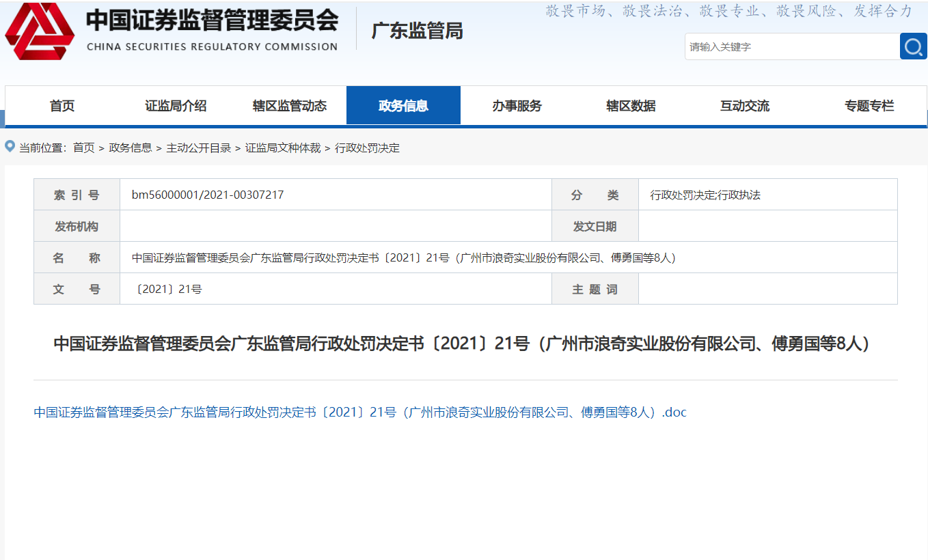Open the 证监局介绍 navigation tab
This screenshot has width=928, height=560.
pyautogui.click(x=176, y=106)
